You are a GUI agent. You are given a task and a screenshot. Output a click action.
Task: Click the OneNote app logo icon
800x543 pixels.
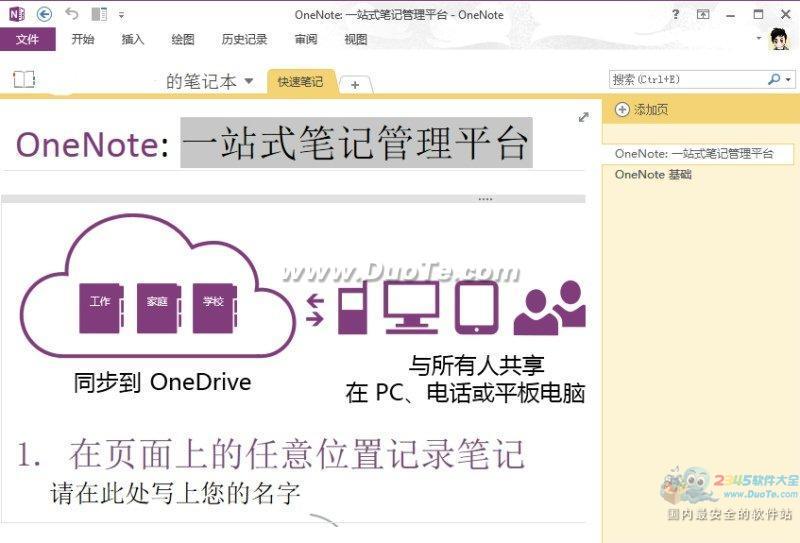click(x=16, y=14)
